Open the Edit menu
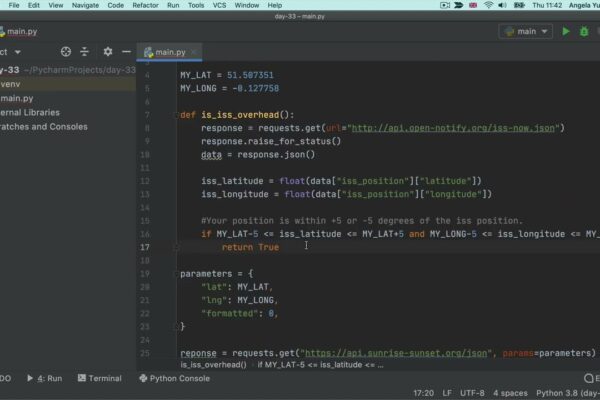This screenshot has width=600, height=400. 34,5
